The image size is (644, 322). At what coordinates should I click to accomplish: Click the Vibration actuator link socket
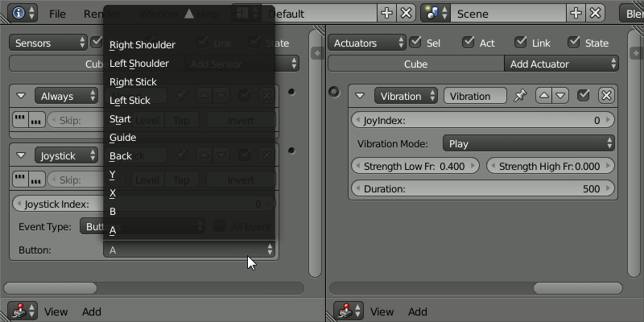point(335,93)
